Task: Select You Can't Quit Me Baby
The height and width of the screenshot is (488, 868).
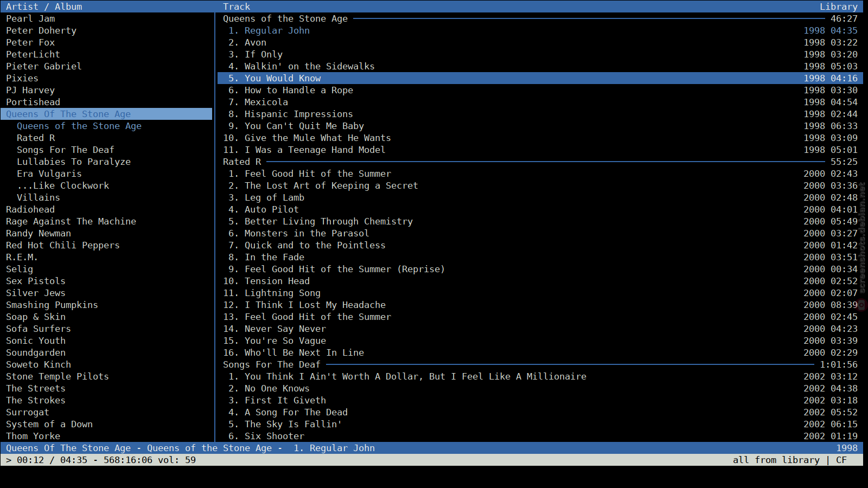Action: [540, 126]
